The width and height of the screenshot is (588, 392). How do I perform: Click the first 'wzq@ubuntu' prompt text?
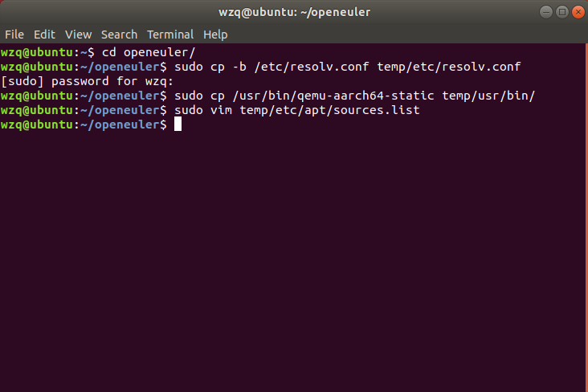[x=37, y=52]
